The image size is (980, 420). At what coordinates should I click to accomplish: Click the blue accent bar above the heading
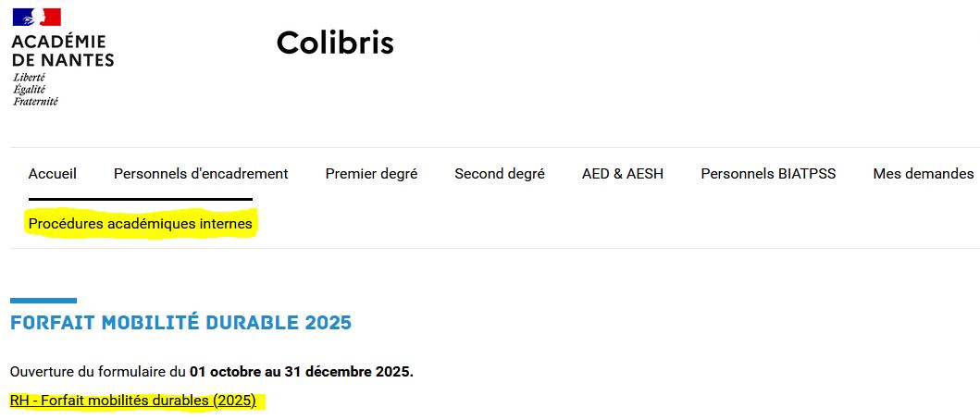click(43, 301)
